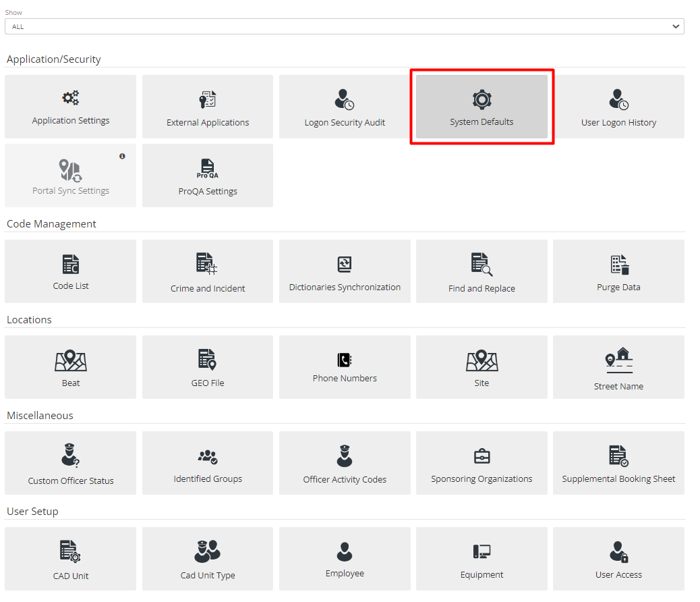The height and width of the screenshot is (602, 700).
Task: Open the GEO File settings
Action: click(x=207, y=367)
